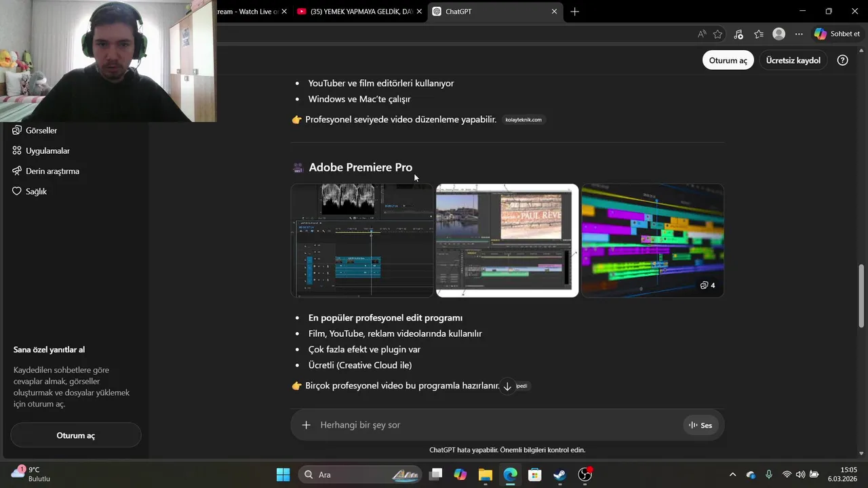Click text 'YouTuber ve film editörleri kullanıyor'
The width and height of the screenshot is (868, 488).
point(381,83)
